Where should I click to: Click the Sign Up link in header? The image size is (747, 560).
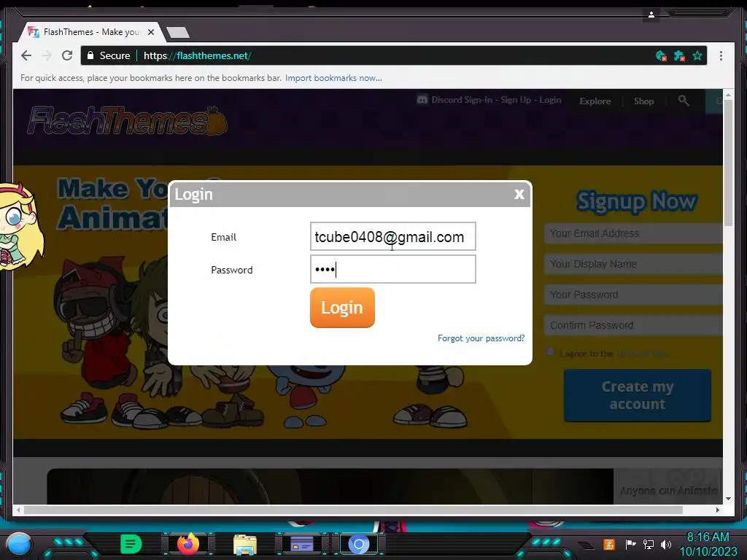point(516,100)
